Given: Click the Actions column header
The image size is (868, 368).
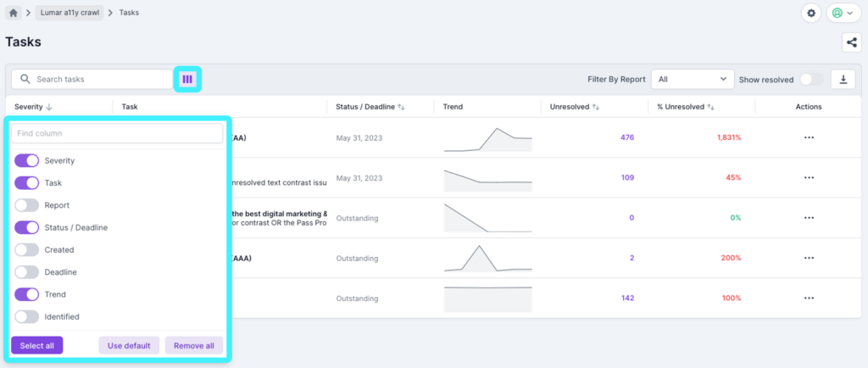Looking at the screenshot, I should (809, 107).
